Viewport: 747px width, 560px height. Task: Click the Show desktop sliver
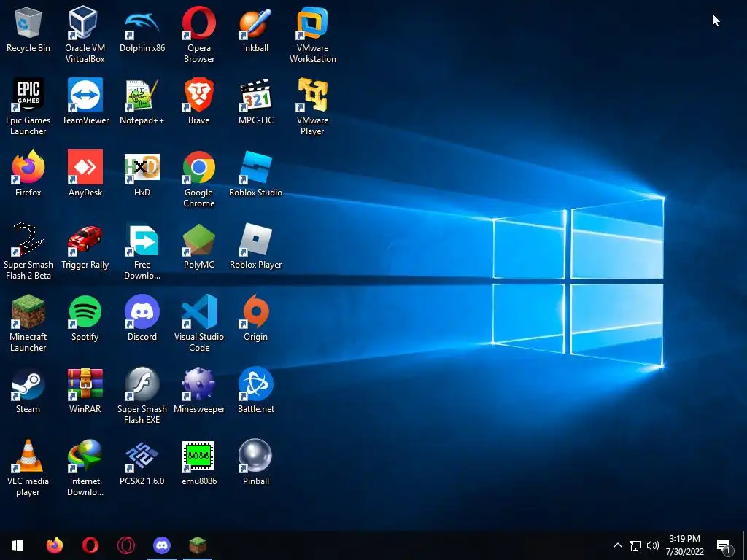(745, 545)
